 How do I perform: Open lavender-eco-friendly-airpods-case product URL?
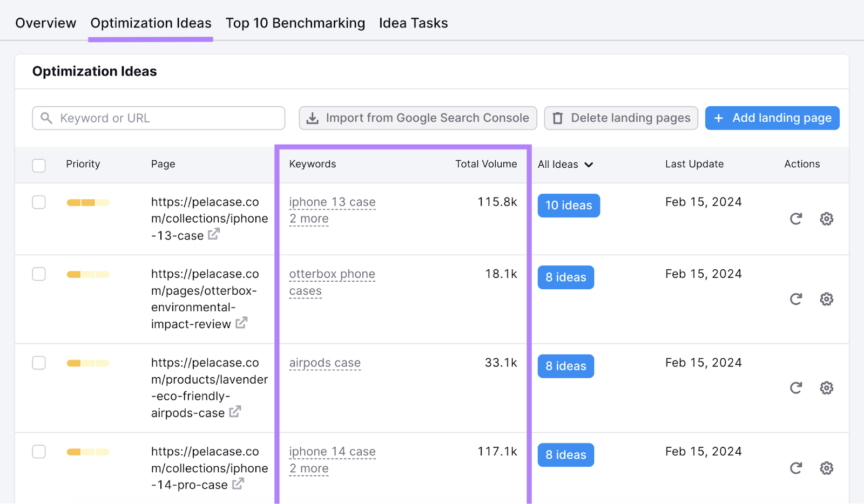pos(210,388)
